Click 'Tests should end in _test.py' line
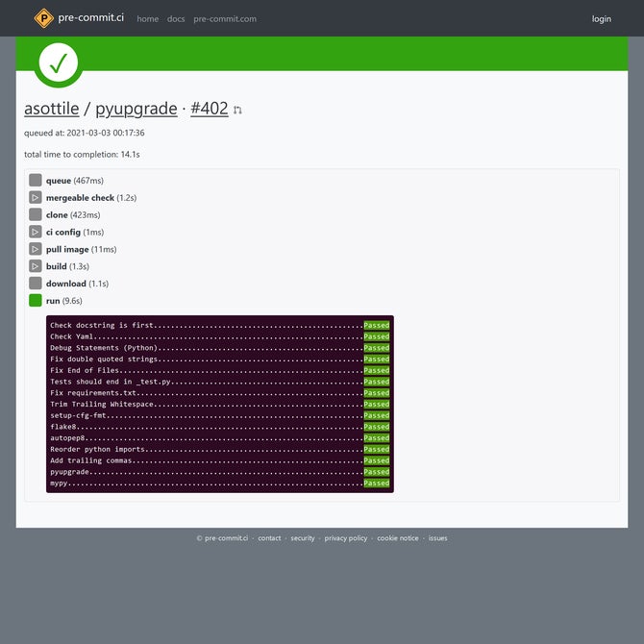Viewport: 644px width, 644px height. [220, 382]
